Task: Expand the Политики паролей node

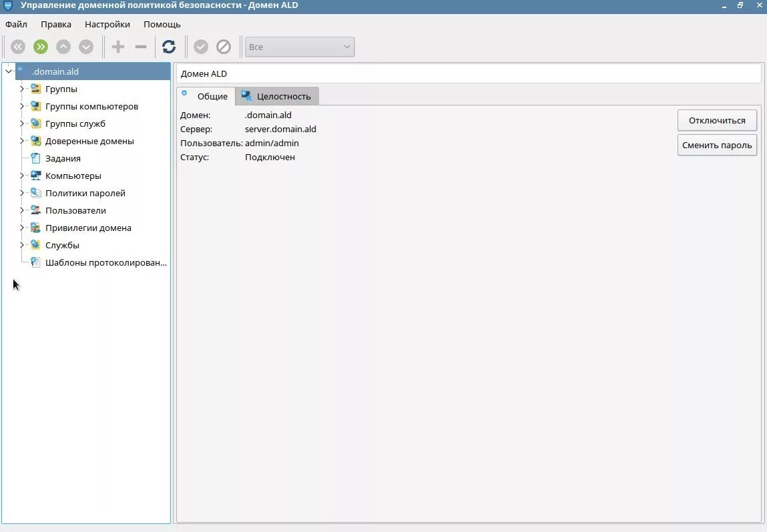Action: coord(21,193)
